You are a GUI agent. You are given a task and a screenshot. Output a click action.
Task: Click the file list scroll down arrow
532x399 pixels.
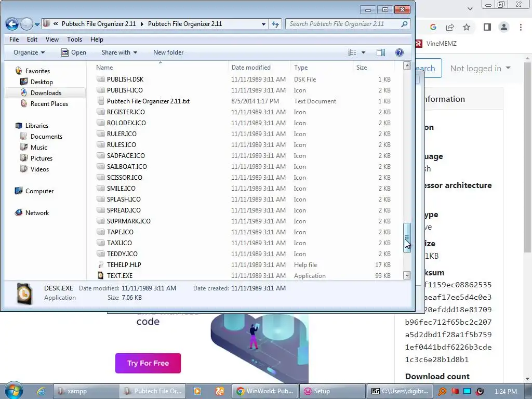click(407, 275)
